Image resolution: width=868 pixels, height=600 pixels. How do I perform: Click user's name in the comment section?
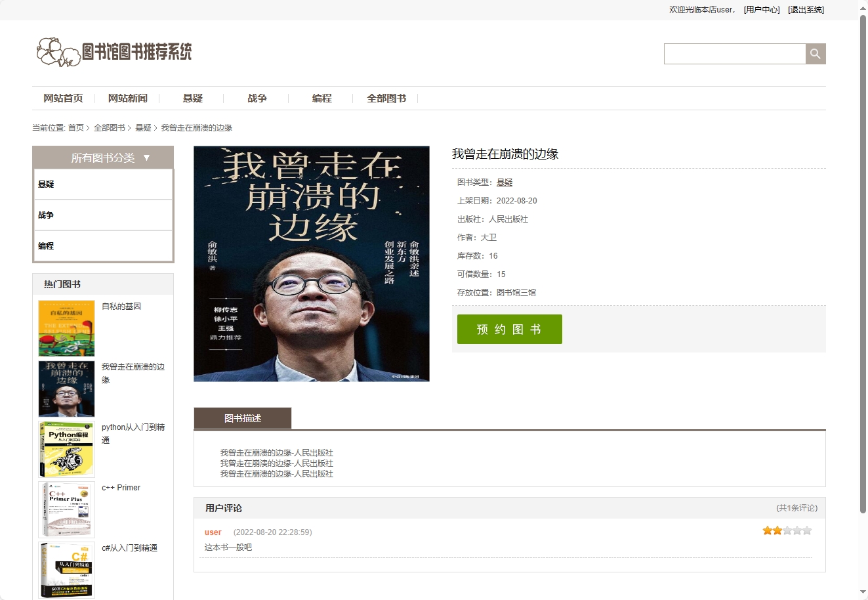click(213, 532)
